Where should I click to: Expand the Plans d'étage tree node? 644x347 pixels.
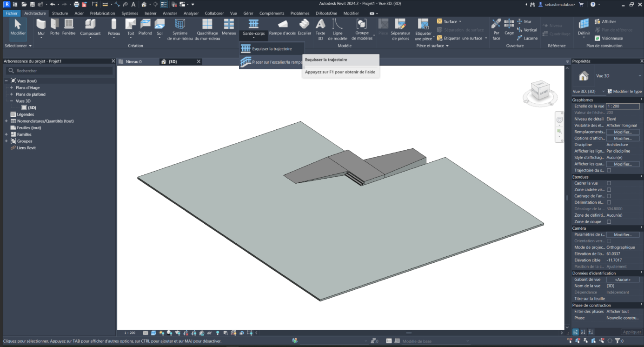click(12, 88)
